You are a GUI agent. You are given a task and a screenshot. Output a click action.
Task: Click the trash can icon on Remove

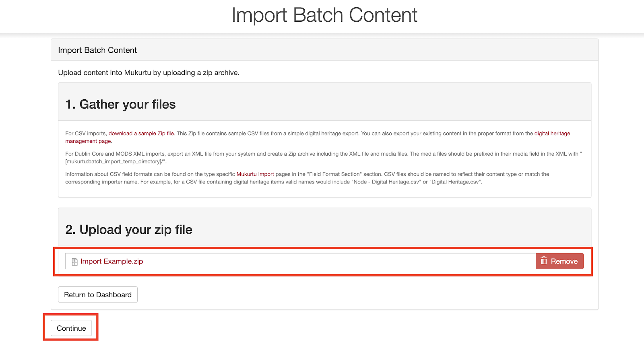click(x=544, y=261)
